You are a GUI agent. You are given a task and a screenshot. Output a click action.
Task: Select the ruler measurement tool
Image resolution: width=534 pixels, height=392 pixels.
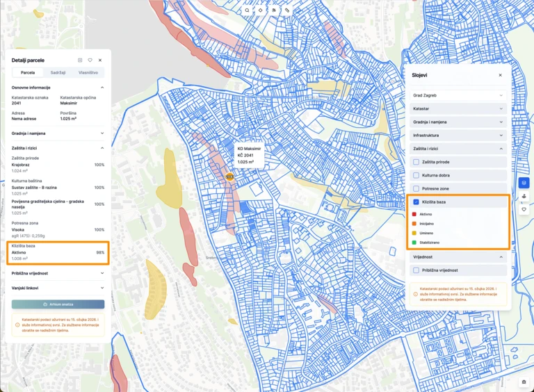pyautogui.click(x=287, y=11)
